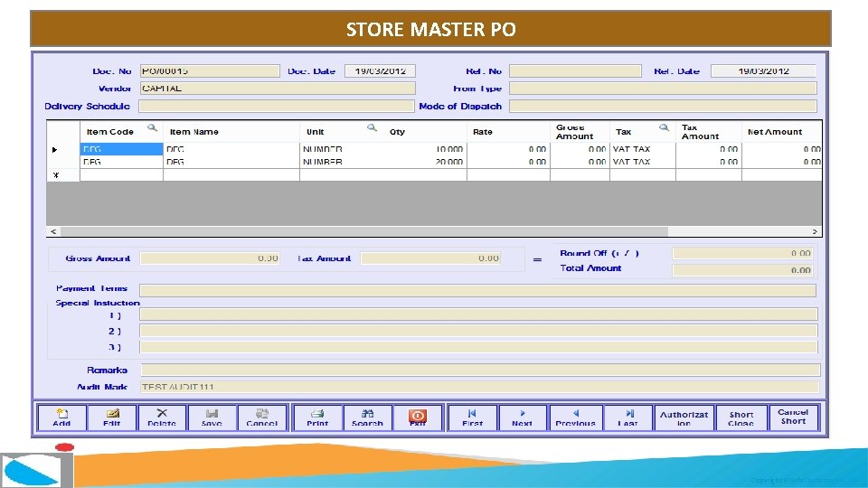Click the Unit column search magnifier icon
868x488 pixels.
point(372,127)
